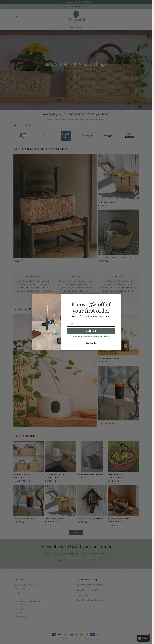154x644 pixels.
Task: Open the shopping cart icon
Action: (x=138, y=17)
